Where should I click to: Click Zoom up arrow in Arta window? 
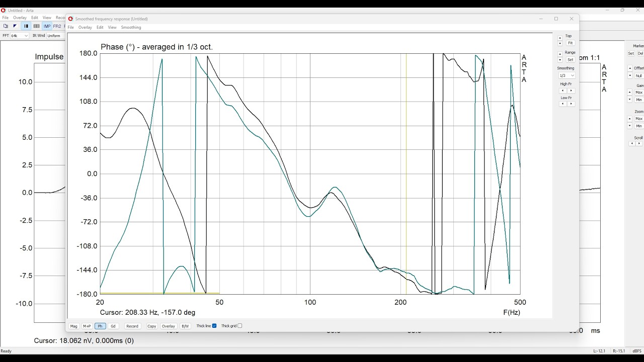click(x=630, y=119)
